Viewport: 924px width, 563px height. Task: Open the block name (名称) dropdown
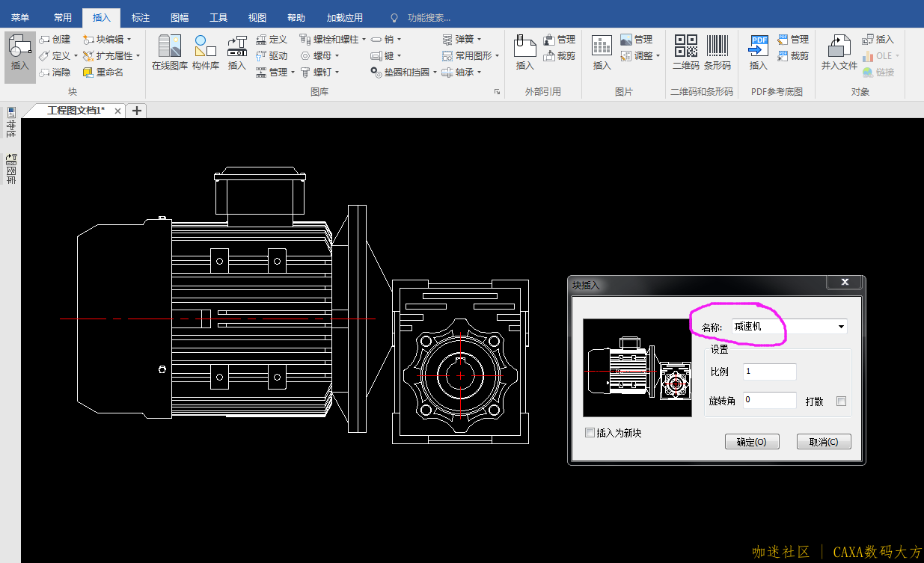tap(842, 327)
